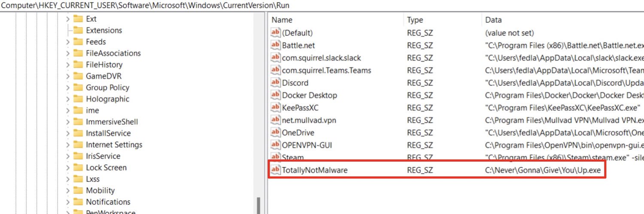This screenshot has width=644, height=214.
Task: Click the tree pane vertical scrollbar thumb
Action: click(258, 205)
